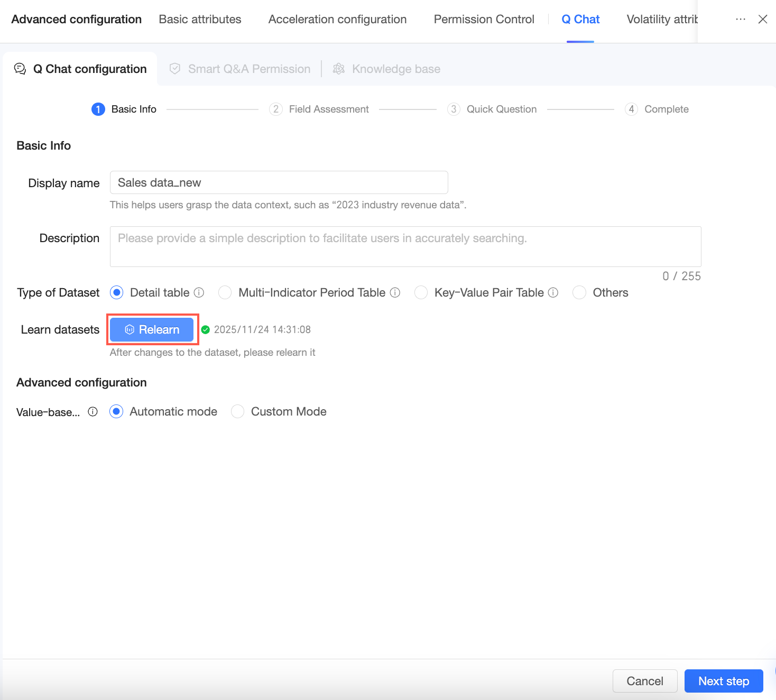Click the Next step button
Screen dimensions: 776x700
pyautogui.click(x=723, y=681)
